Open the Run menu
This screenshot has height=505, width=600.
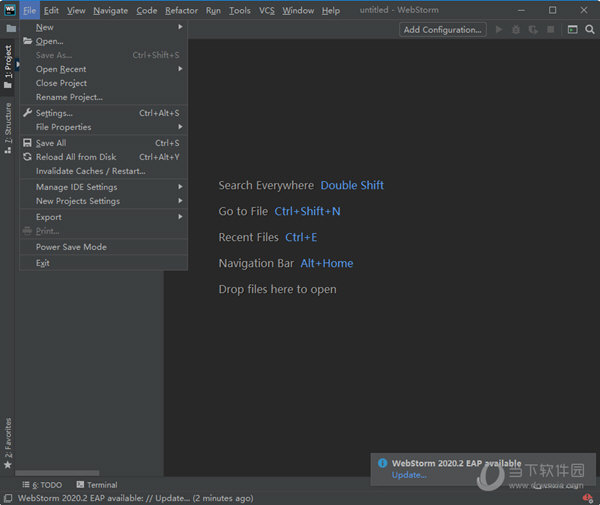pos(213,10)
